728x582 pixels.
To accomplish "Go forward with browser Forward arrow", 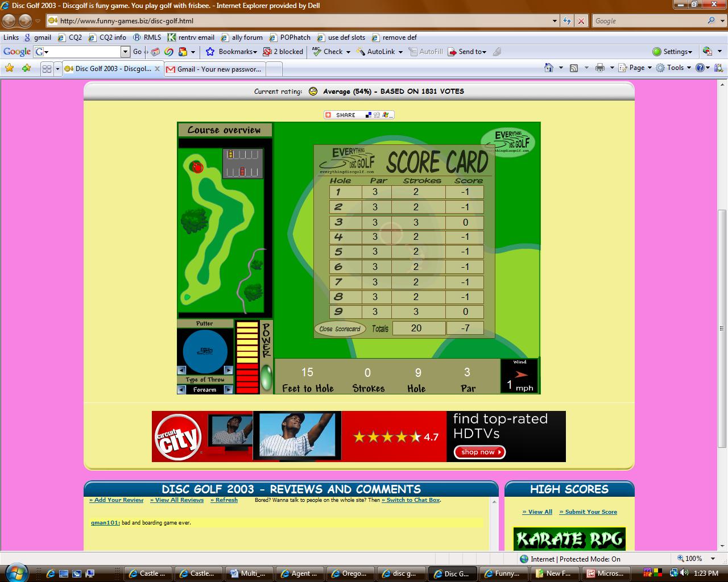I will 25,21.
